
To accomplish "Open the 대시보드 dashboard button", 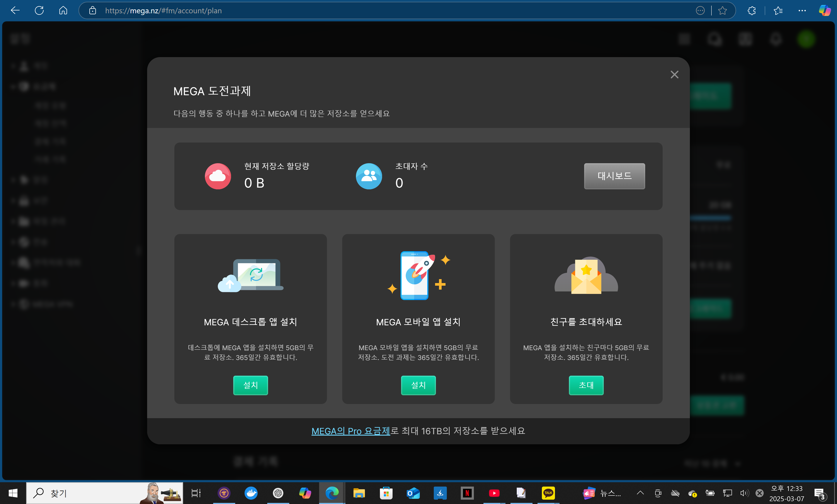I will [614, 176].
